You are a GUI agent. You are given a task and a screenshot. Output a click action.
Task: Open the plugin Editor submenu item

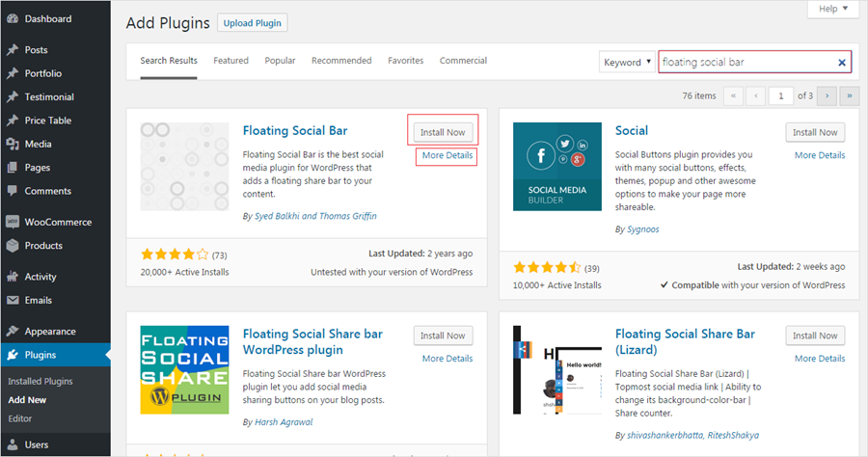20,418
